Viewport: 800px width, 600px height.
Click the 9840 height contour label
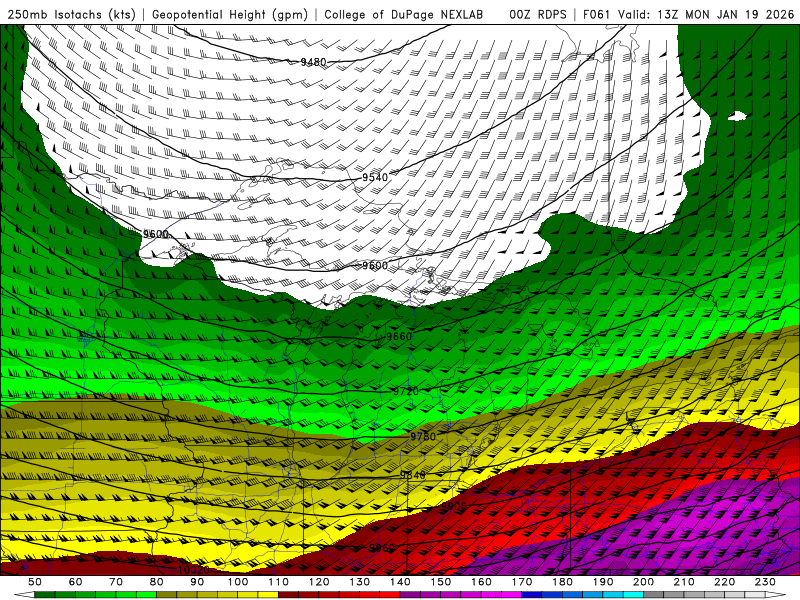pos(412,475)
